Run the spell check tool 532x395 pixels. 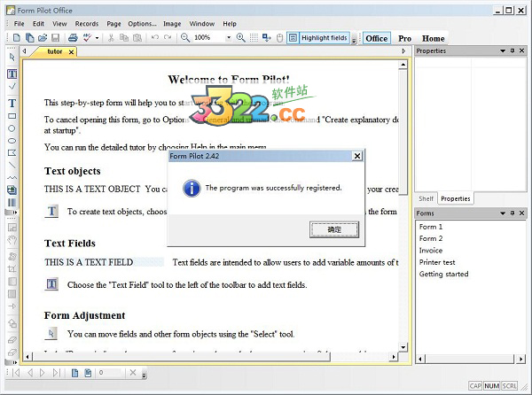point(87,37)
